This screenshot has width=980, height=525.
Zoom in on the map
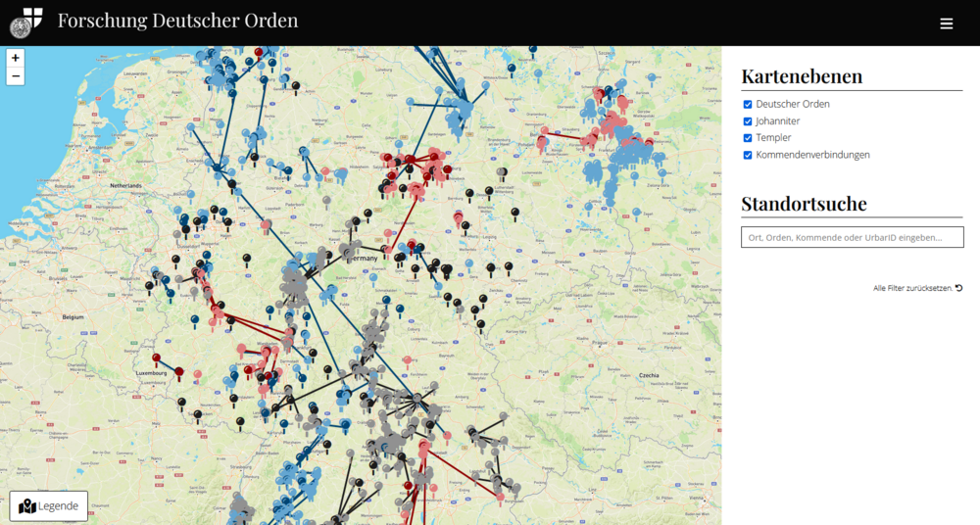point(16,58)
